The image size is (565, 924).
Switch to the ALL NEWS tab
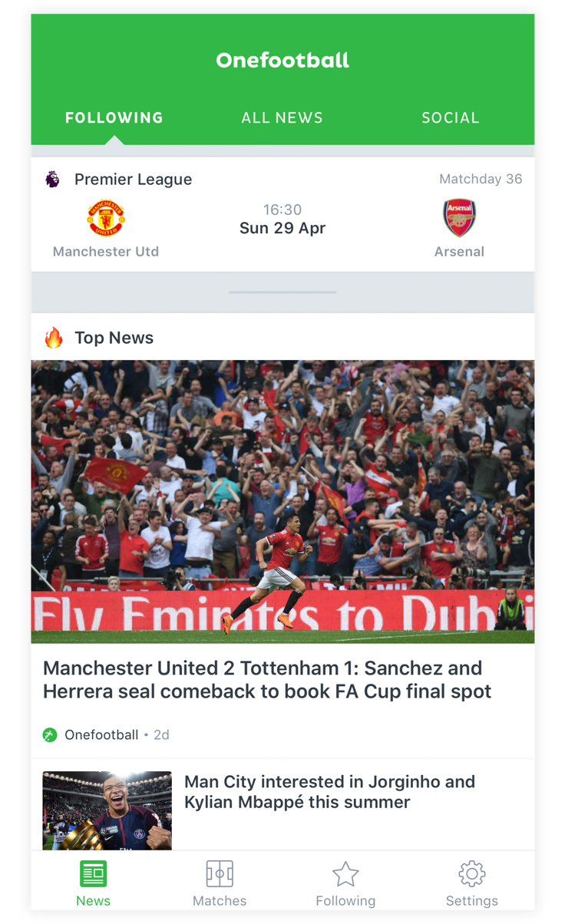coord(282,117)
